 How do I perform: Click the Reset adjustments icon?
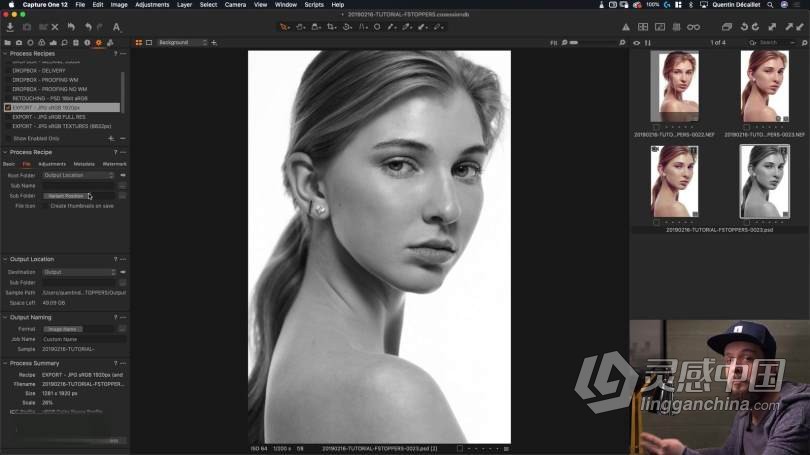[x=71, y=27]
